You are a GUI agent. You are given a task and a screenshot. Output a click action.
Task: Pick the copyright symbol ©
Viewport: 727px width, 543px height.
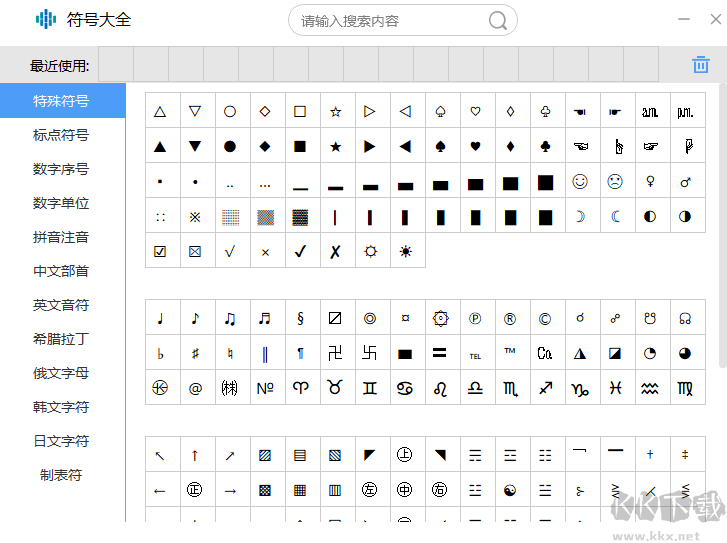click(545, 319)
